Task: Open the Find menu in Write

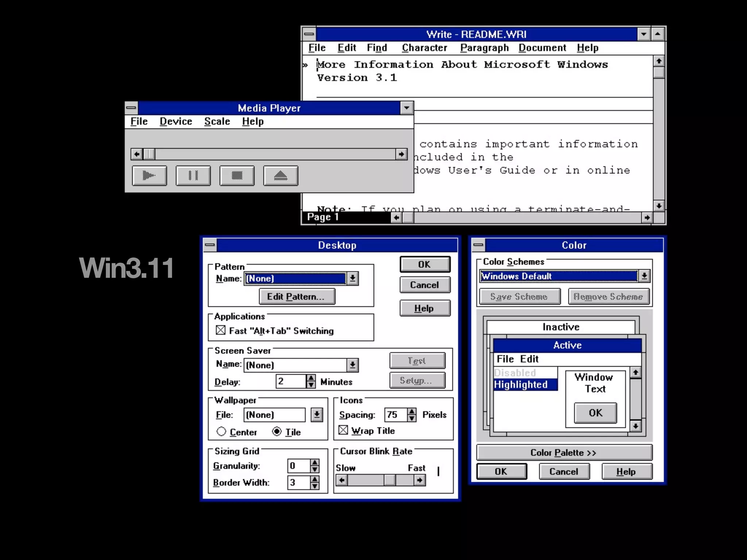Action: tap(377, 48)
